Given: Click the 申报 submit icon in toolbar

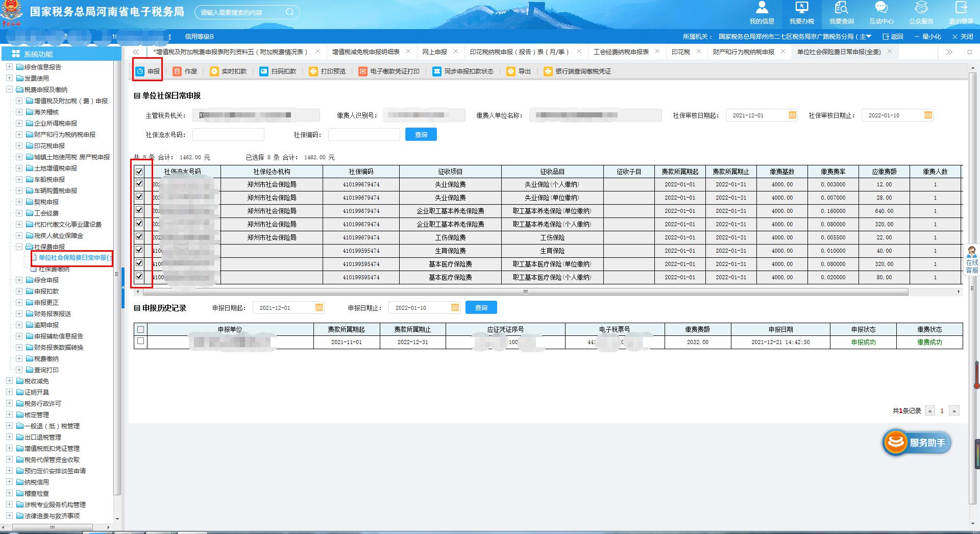Looking at the screenshot, I should coord(140,71).
